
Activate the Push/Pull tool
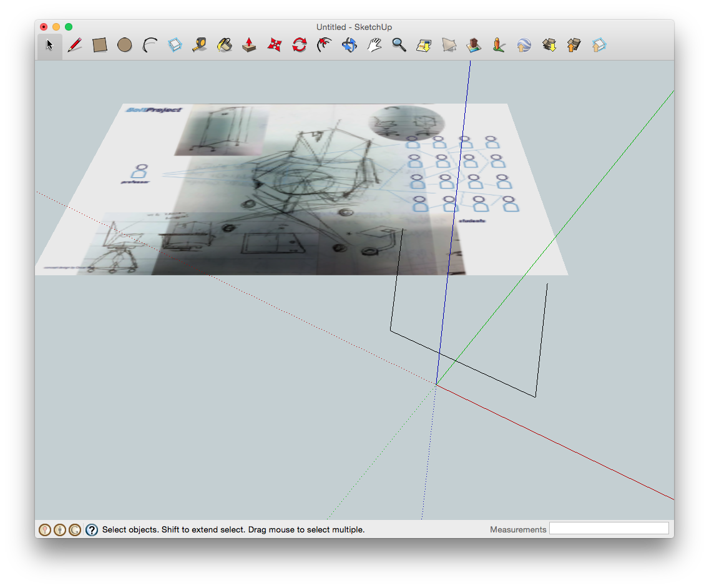click(249, 45)
